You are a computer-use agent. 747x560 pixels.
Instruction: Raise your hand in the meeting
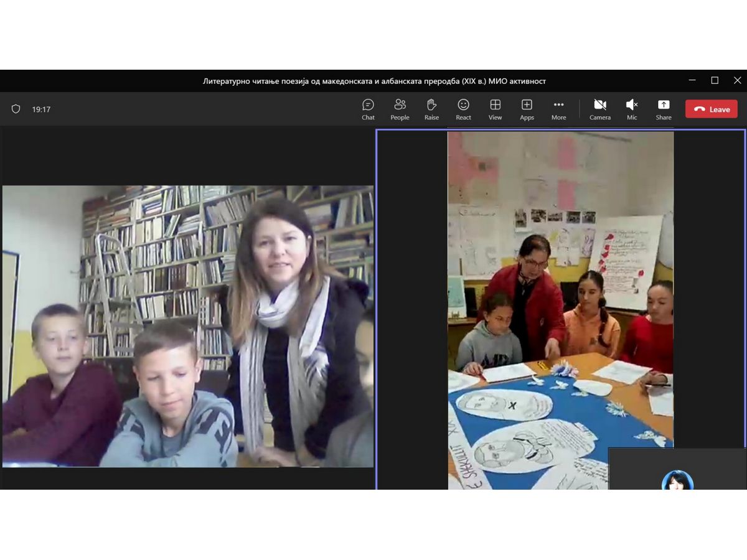click(x=431, y=109)
